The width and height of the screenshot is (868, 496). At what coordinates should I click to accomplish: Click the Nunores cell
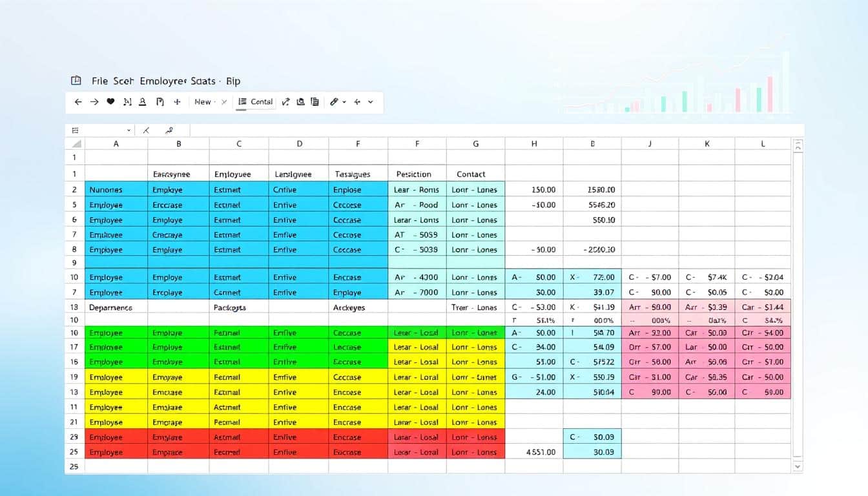point(116,190)
